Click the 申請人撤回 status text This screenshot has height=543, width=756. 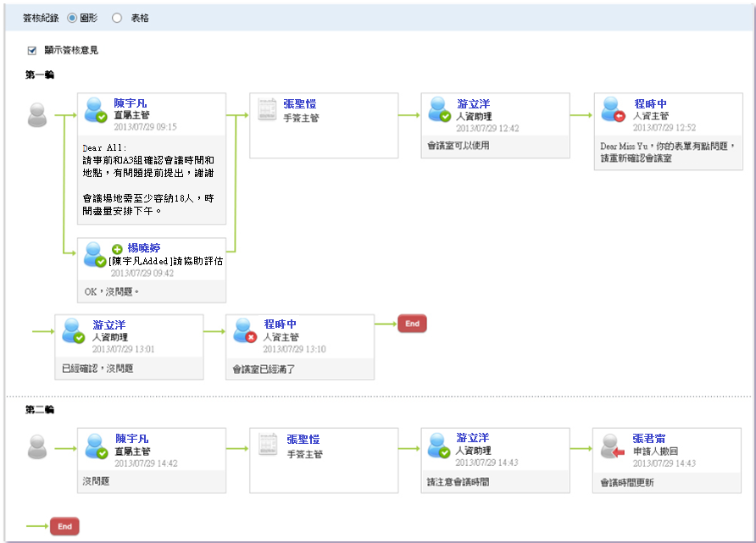656,451
